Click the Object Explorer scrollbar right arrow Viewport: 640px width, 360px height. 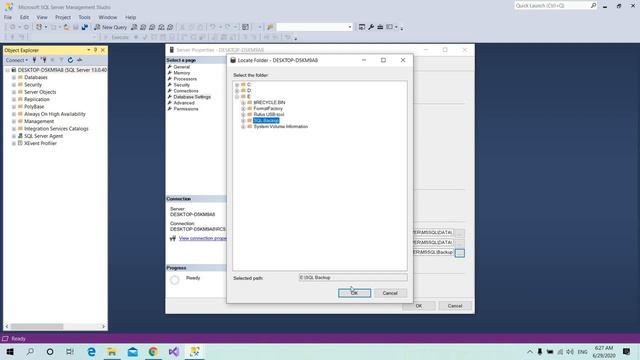point(103,327)
